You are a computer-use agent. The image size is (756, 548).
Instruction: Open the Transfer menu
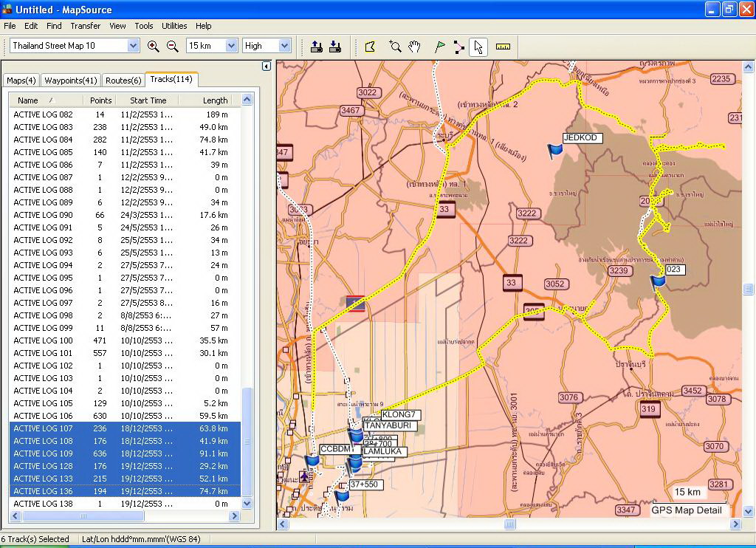click(x=86, y=26)
